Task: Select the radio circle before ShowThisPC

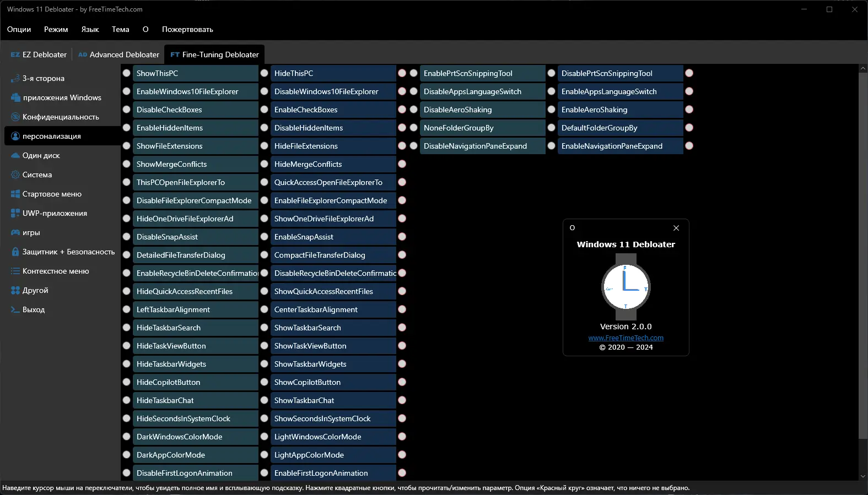Action: (127, 73)
